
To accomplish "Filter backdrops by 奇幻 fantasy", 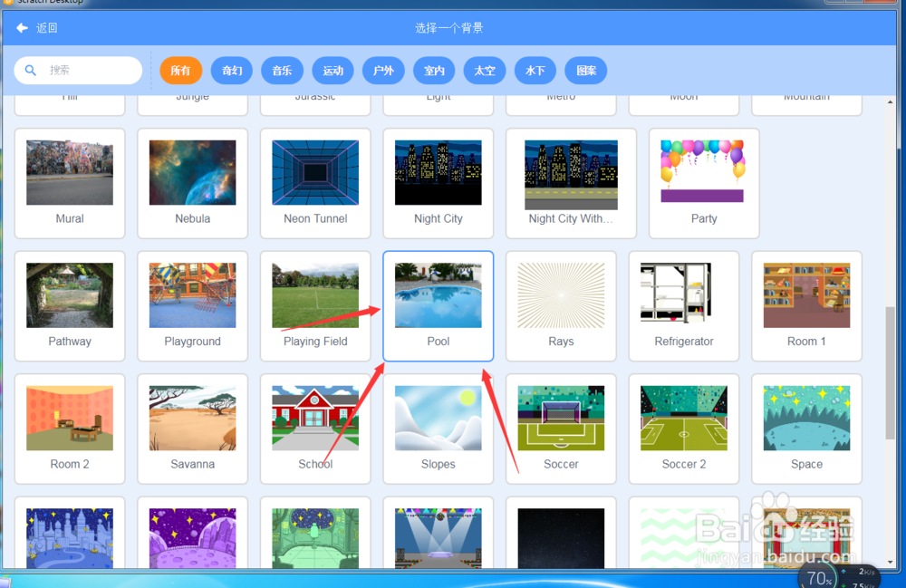I will (232, 71).
